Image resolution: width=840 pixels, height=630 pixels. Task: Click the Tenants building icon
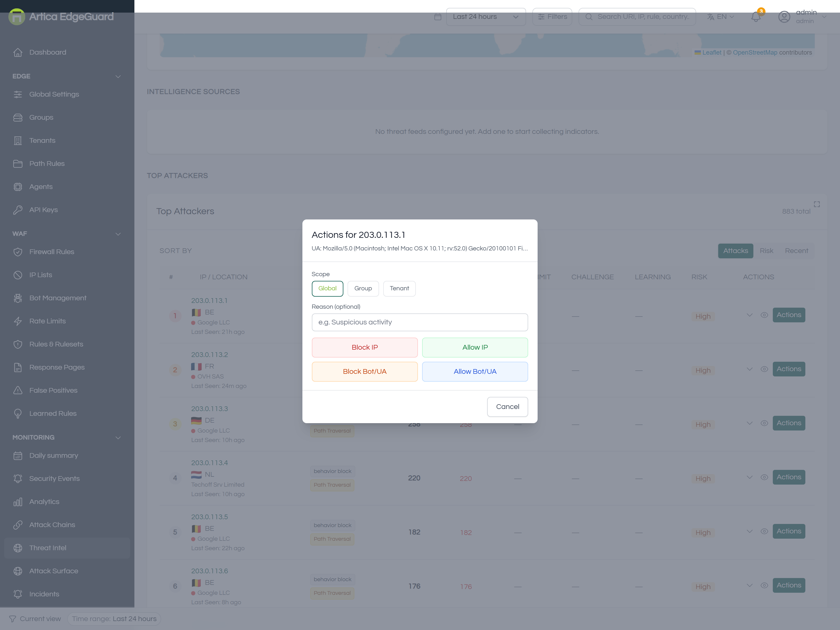tap(18, 141)
